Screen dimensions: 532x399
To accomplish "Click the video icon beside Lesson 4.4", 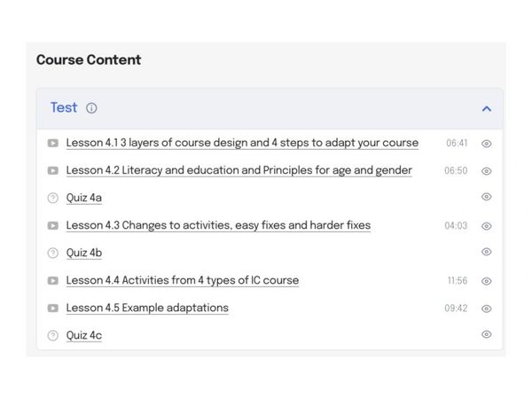I will (53, 280).
